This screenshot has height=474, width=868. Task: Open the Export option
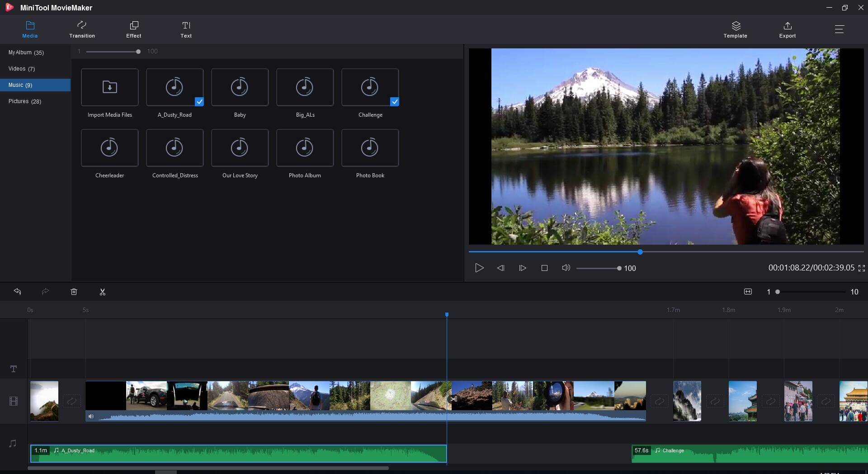(787, 29)
